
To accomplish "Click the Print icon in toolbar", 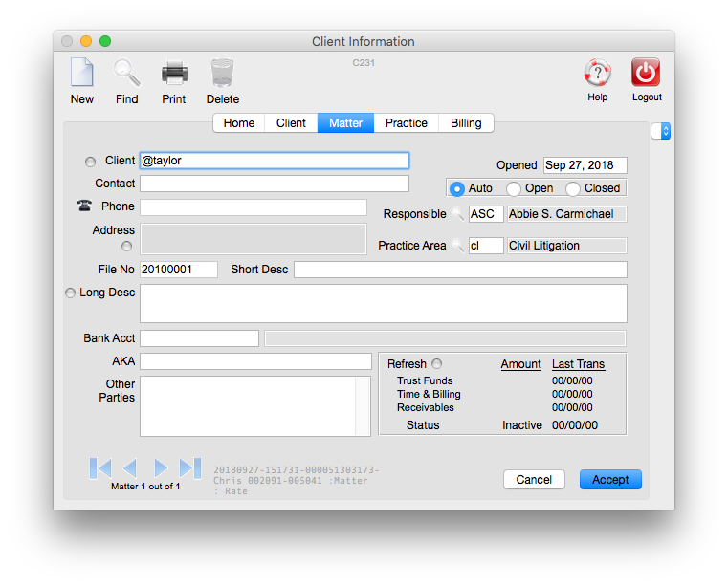I will click(x=174, y=74).
